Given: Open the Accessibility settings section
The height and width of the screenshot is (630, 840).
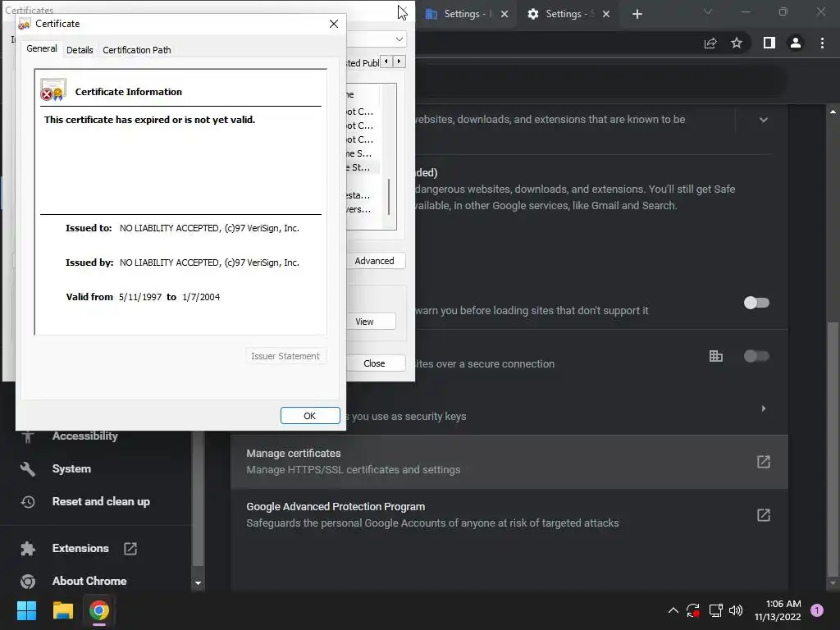Looking at the screenshot, I should click(85, 436).
